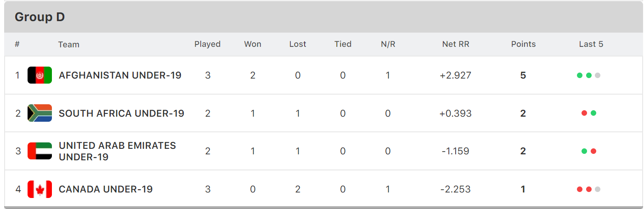
Task: Click South Africa's red loss Last 5 dot
Action: point(584,113)
